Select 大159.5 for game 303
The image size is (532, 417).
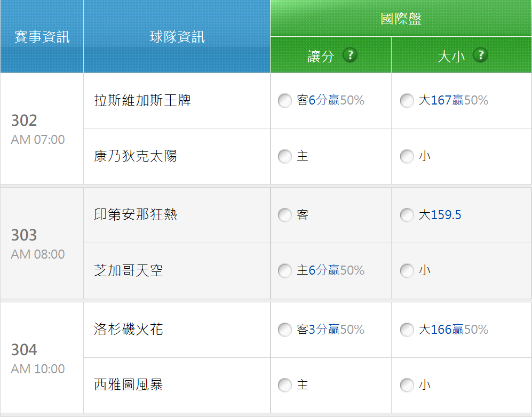pos(407,215)
